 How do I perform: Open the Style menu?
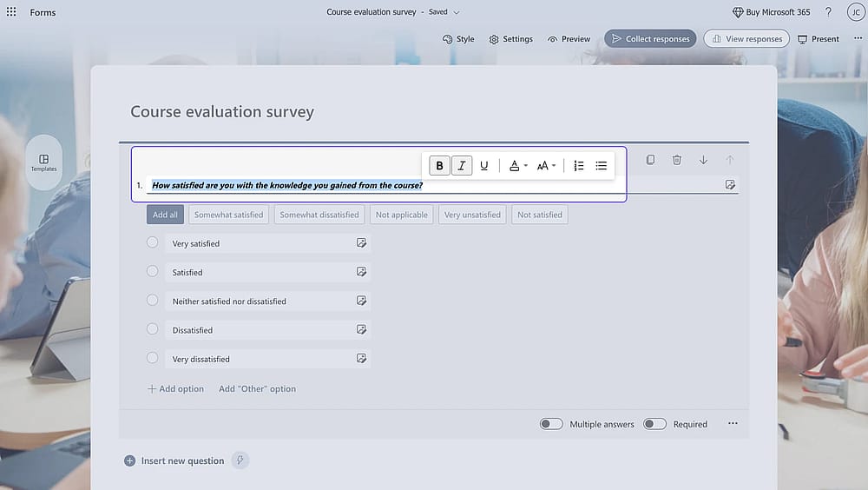tap(458, 39)
